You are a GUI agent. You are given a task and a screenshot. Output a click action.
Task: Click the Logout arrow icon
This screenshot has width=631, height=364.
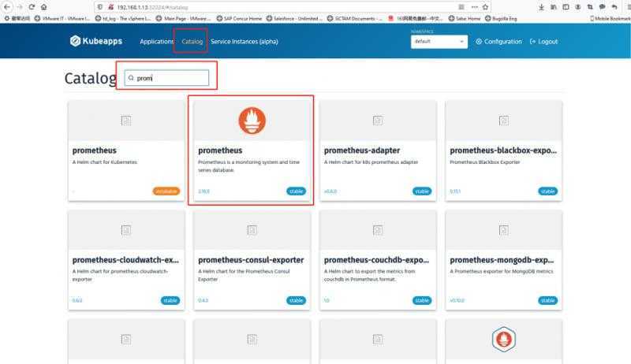[x=533, y=42]
